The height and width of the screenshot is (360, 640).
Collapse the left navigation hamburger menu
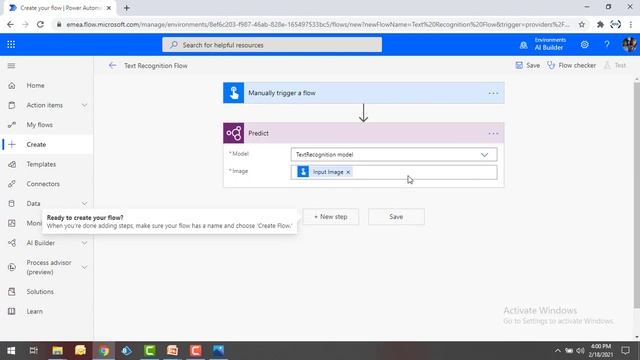tap(11, 66)
